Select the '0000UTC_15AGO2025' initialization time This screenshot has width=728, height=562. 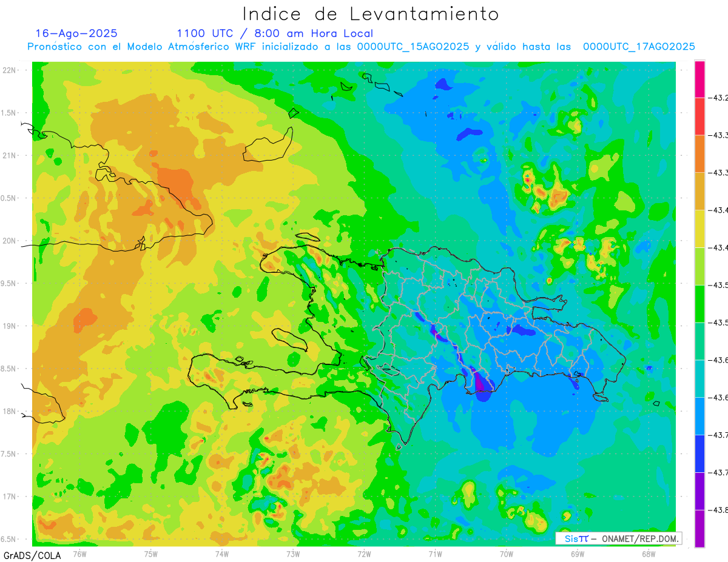pos(413,47)
